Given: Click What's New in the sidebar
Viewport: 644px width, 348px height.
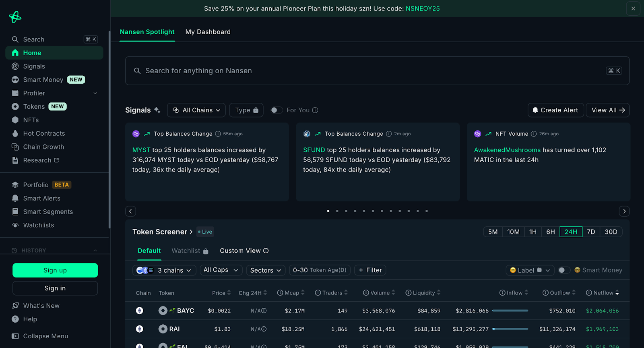Looking at the screenshot, I should pos(41,306).
